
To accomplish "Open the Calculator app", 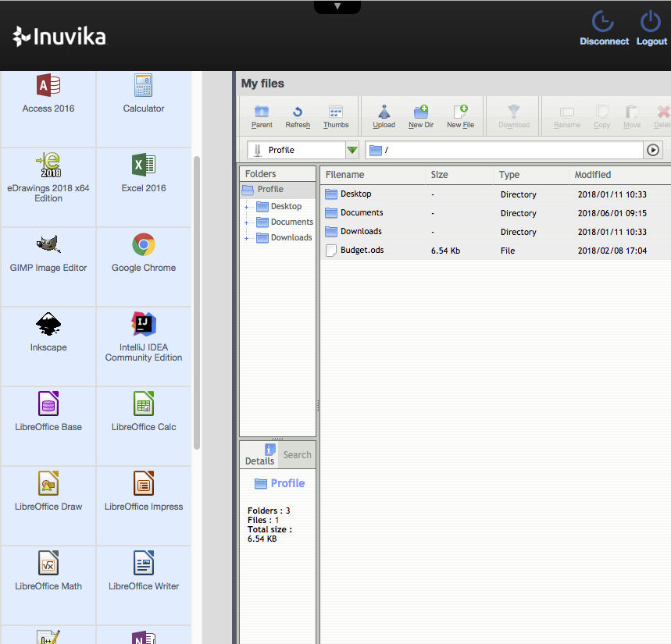I will coord(144,94).
